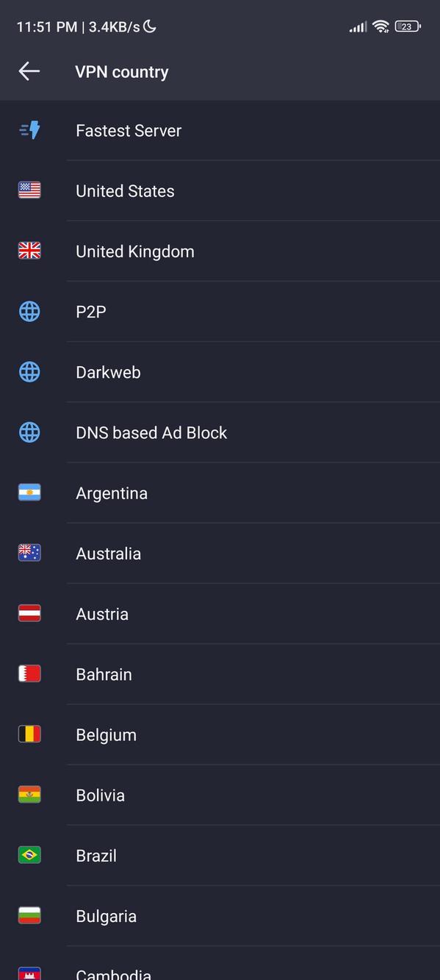The image size is (440, 980).
Task: Click the Cambodia flag icon
Action: [x=29, y=971]
